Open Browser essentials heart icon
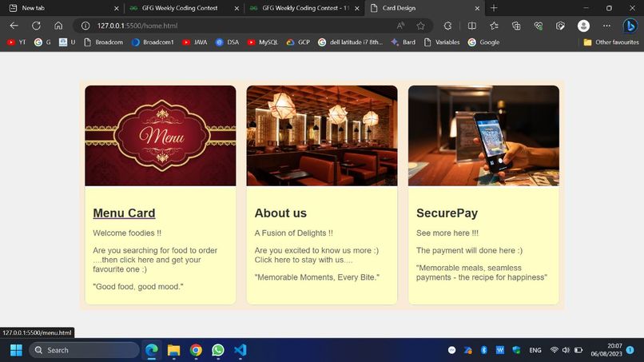This screenshot has width=644, height=362. [539, 26]
